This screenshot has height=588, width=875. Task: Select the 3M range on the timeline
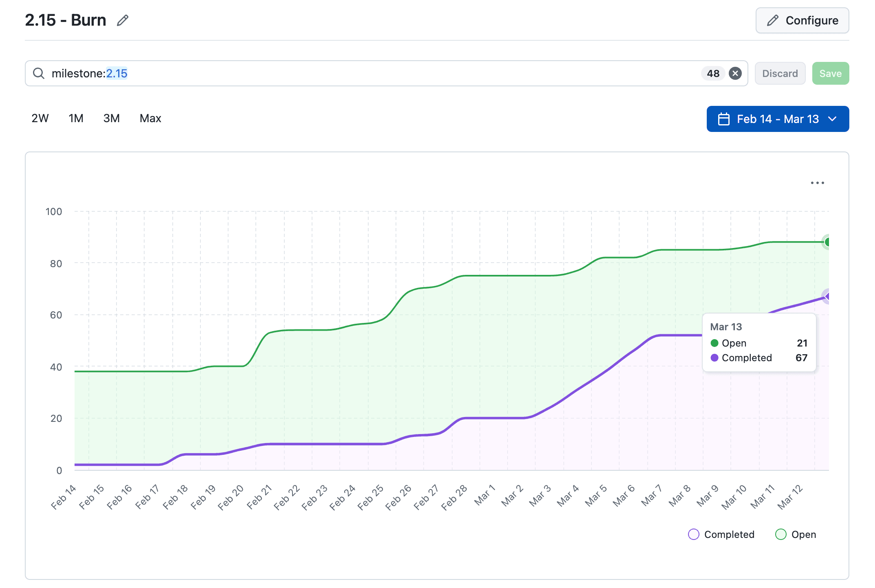point(111,118)
